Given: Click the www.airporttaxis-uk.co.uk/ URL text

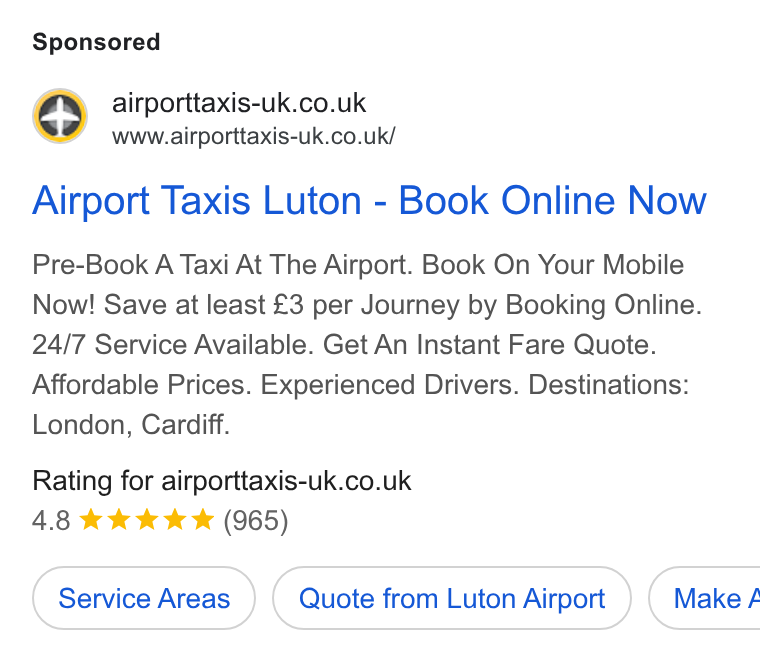Looking at the screenshot, I should 254,136.
